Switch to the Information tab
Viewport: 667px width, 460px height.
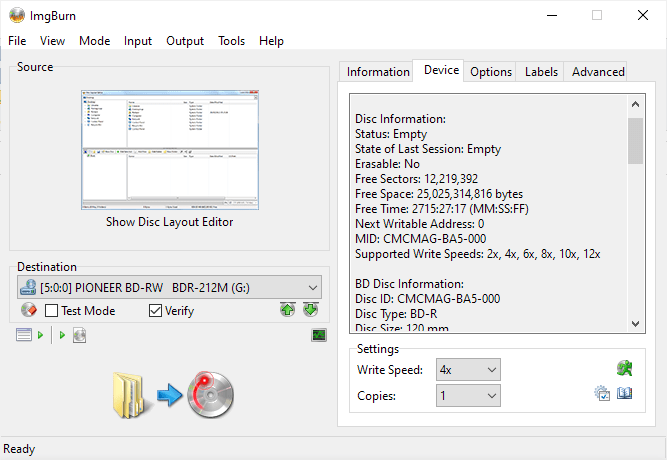[378, 71]
